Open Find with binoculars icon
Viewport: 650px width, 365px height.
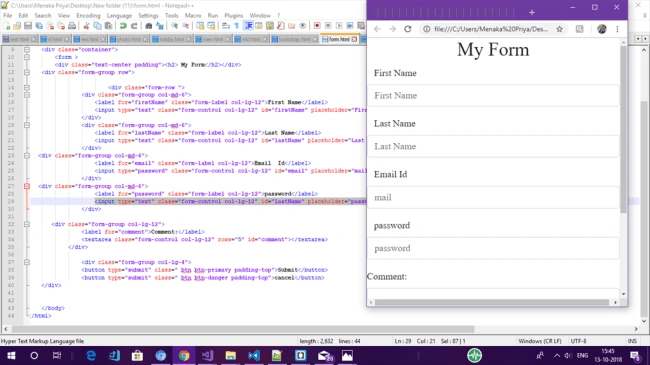(x=148, y=26)
